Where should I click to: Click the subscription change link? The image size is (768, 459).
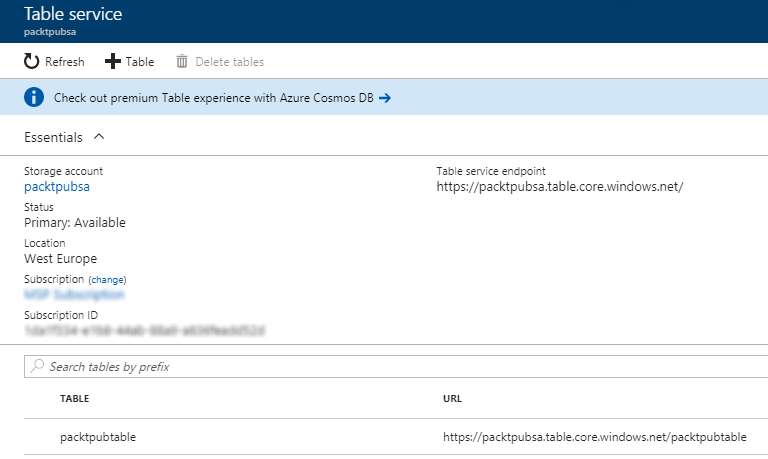pyautogui.click(x=107, y=279)
